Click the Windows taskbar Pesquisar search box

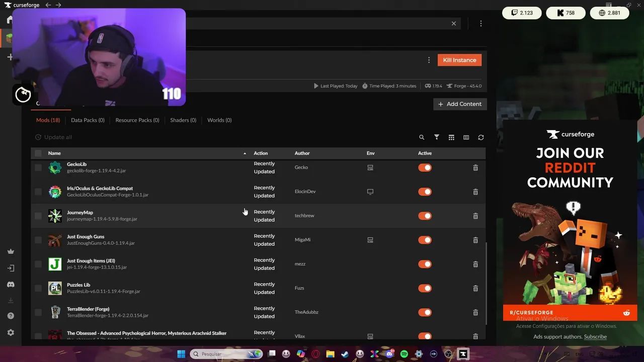(226, 354)
